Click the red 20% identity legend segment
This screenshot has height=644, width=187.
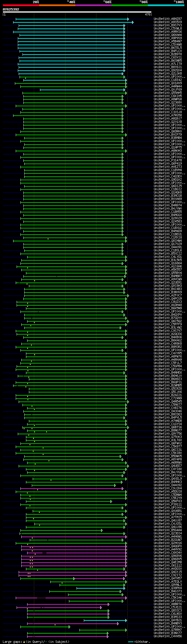point(21,5)
